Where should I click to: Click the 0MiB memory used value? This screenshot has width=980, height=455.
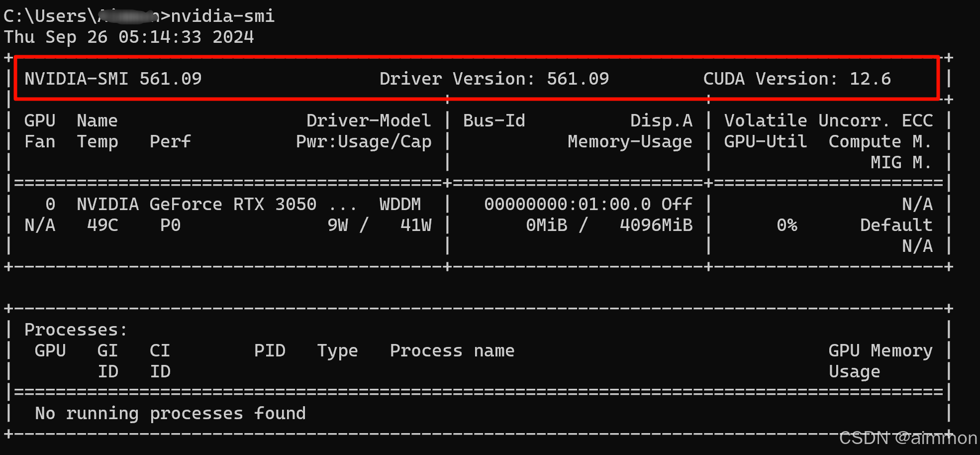tap(546, 225)
